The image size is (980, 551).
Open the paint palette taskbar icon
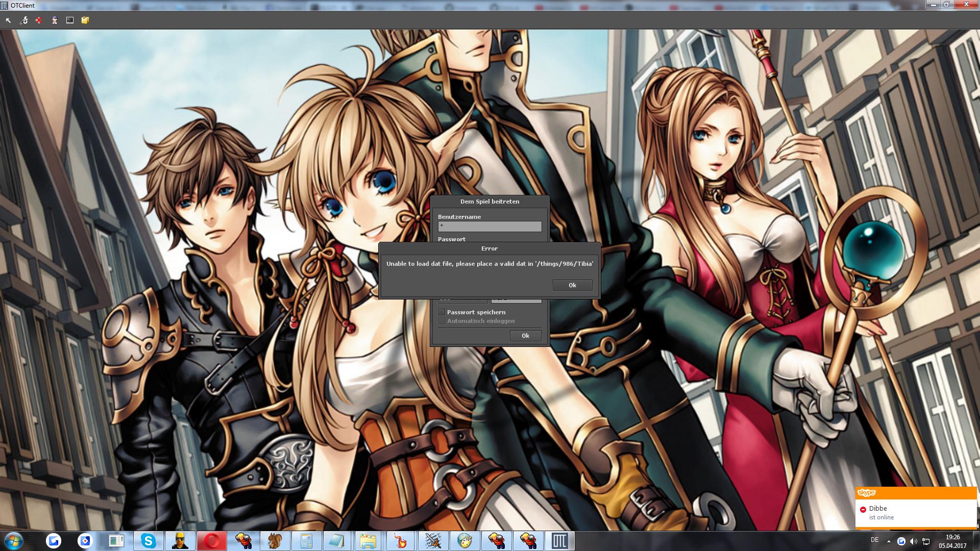[465, 541]
